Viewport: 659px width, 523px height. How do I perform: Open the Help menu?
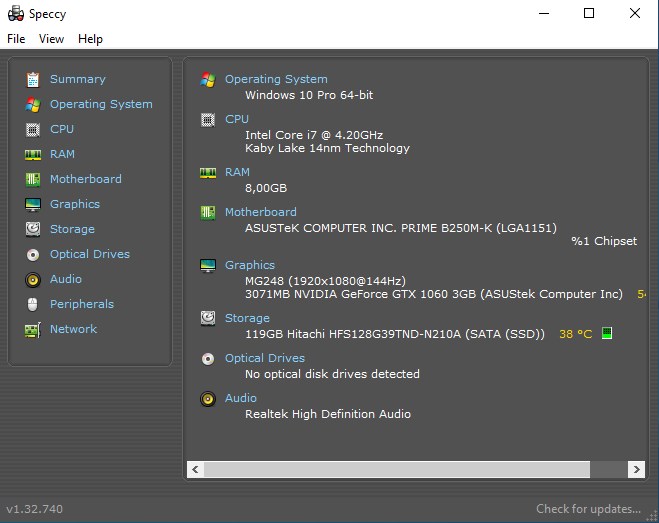(x=90, y=39)
